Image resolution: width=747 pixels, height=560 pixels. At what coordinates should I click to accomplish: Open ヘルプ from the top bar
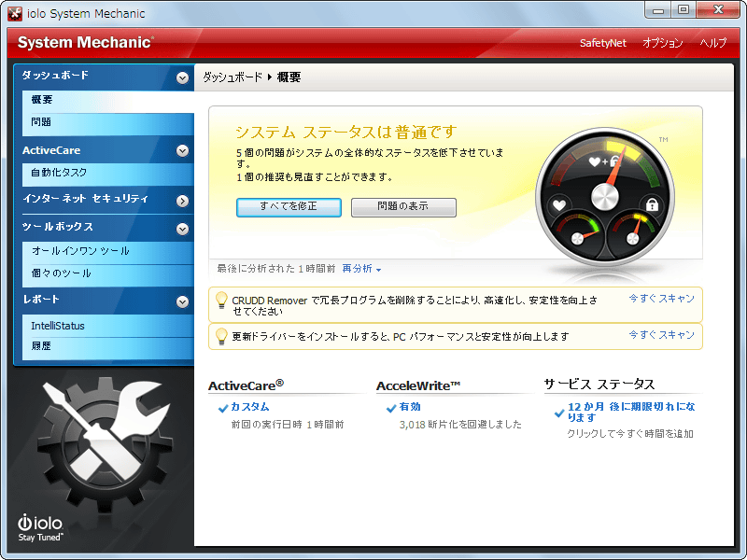(712, 43)
